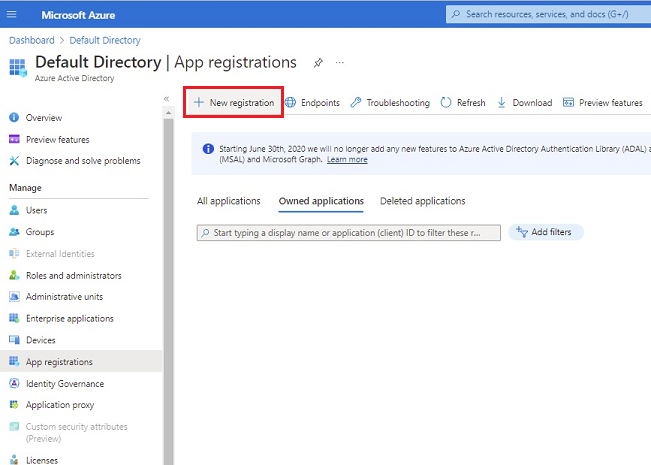Focus the search resources, services, and docs box

click(x=548, y=14)
